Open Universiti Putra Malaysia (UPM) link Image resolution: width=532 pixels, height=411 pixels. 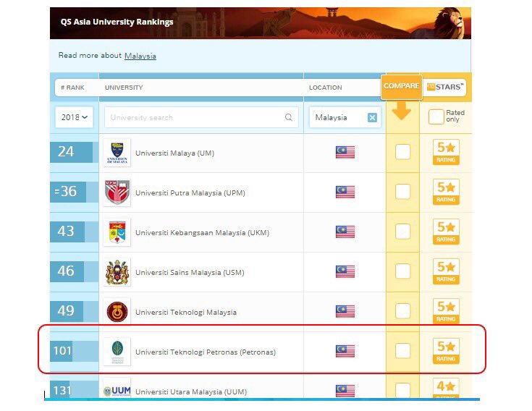[190, 193]
